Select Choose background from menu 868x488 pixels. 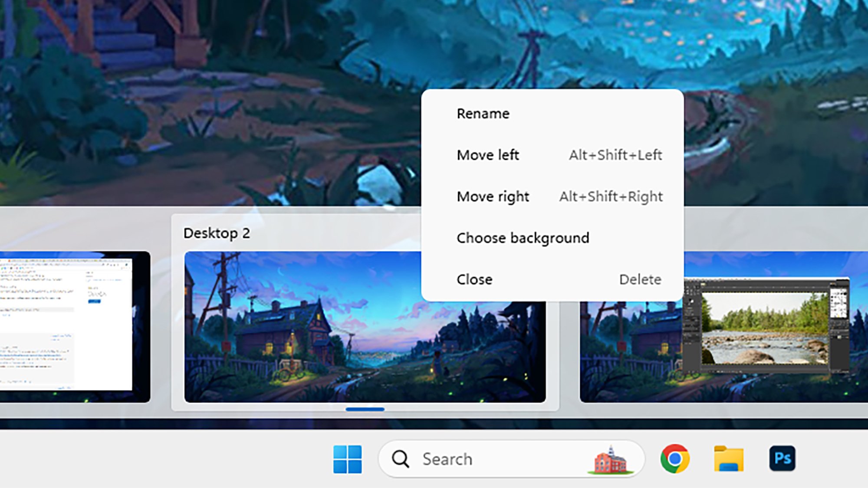pos(523,238)
